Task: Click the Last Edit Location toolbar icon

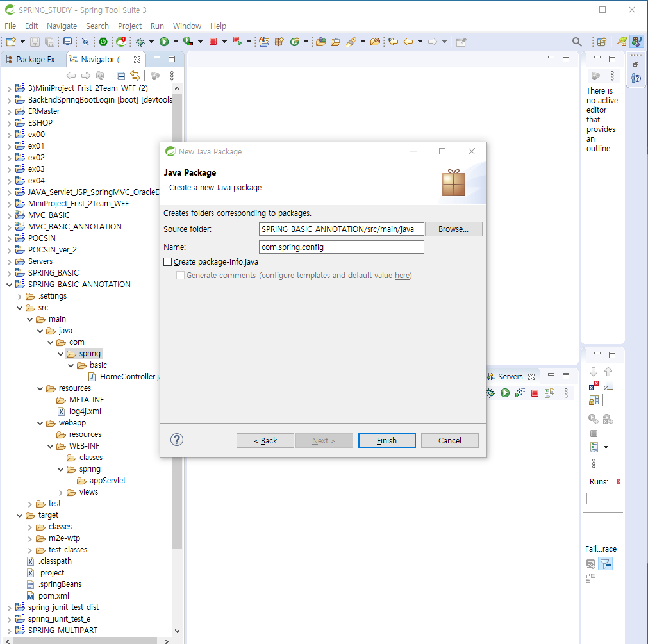Action: point(393,42)
